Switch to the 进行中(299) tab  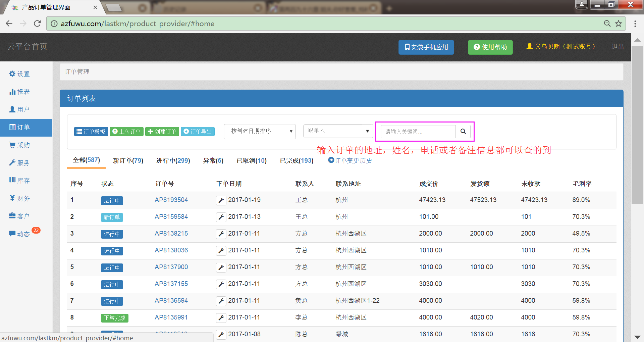click(x=173, y=161)
